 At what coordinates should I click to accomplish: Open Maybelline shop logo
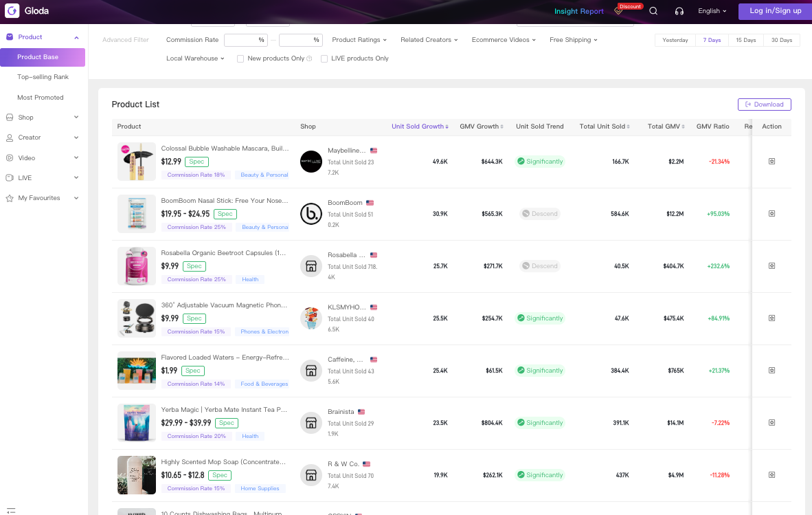(x=311, y=162)
